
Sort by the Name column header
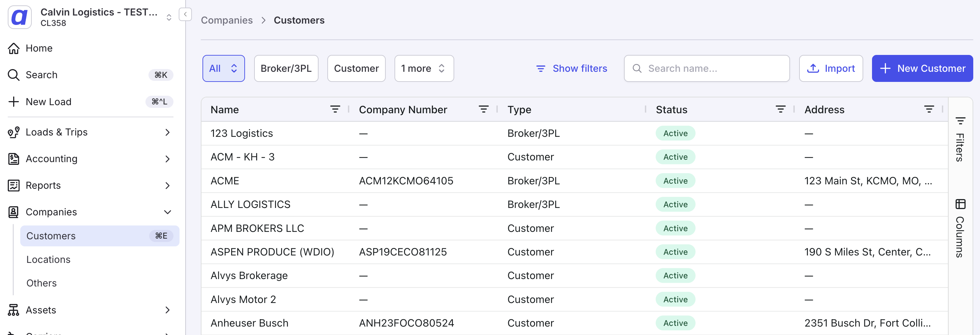pyautogui.click(x=224, y=110)
